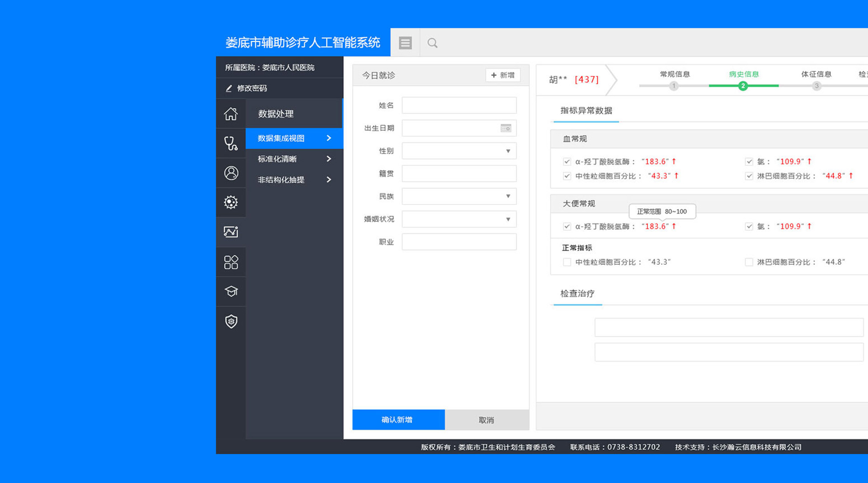
Task: Click 血常规 section header
Action: point(709,139)
